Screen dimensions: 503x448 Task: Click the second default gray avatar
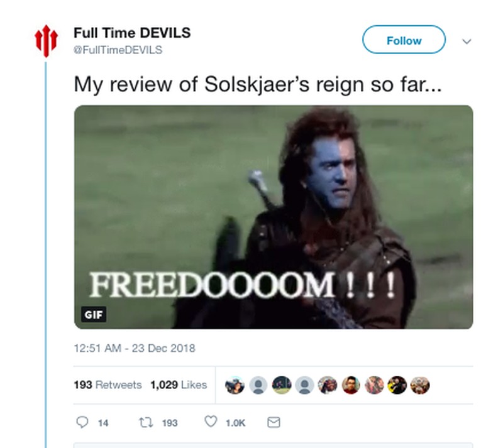point(304,385)
